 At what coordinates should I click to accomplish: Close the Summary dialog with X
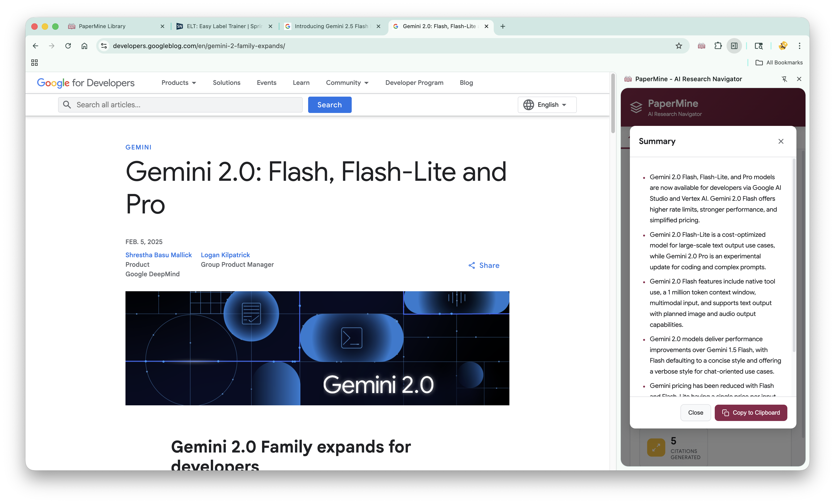781,141
